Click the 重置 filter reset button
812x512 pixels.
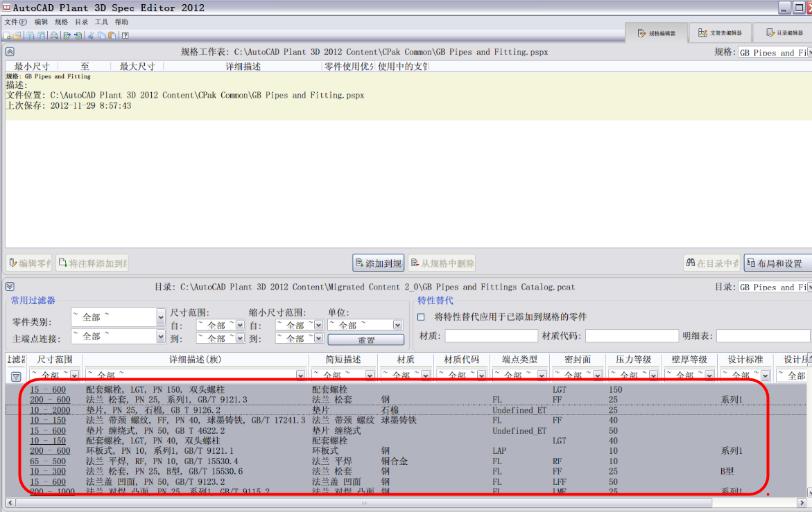(x=366, y=339)
